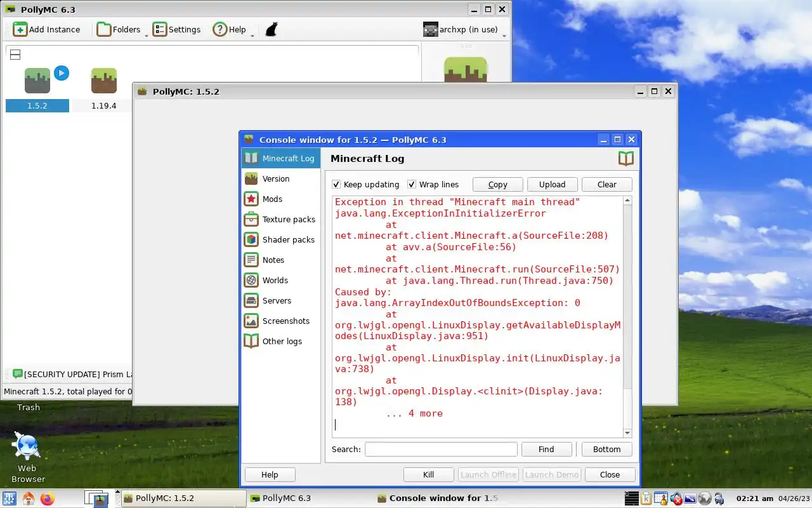This screenshot has height=508, width=812.
Task: Jump to Bottom of the log
Action: (x=606, y=449)
